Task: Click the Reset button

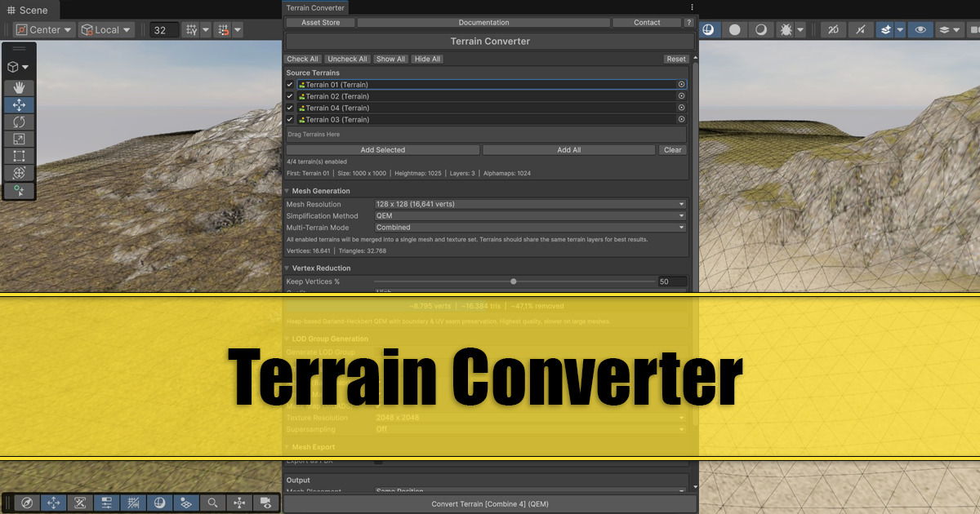Action: 676,59
